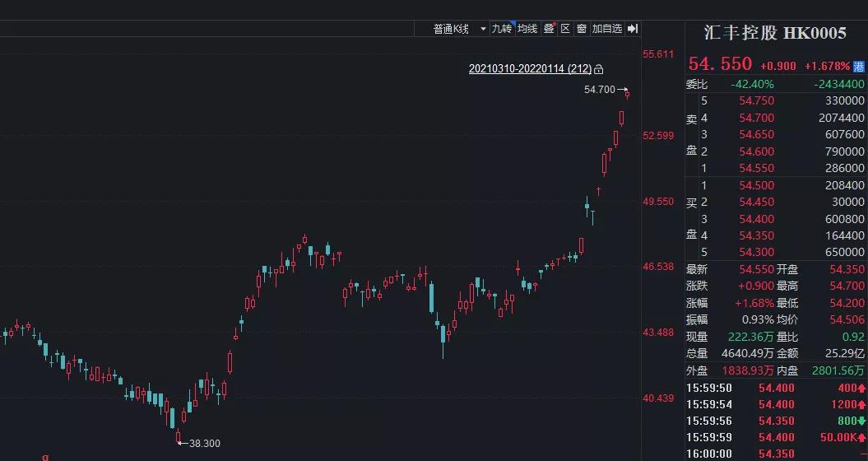Click the 40.439 price axis label
The width and height of the screenshot is (868, 461).
[658, 398]
